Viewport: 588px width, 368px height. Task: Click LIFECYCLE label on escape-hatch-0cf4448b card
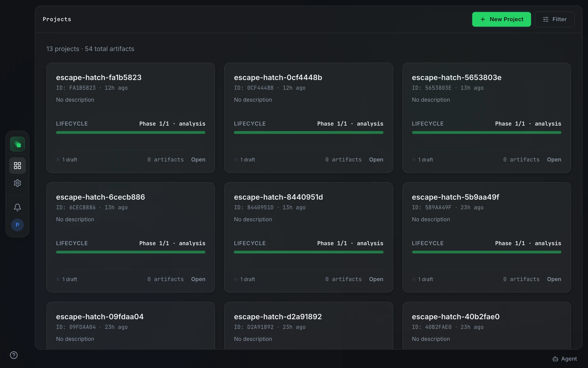click(x=250, y=124)
